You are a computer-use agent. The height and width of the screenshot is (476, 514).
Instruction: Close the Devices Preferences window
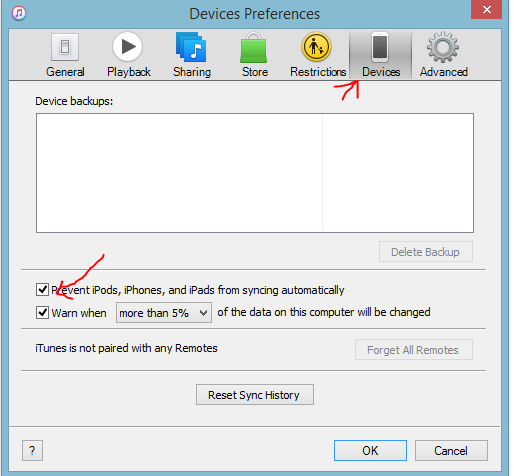tap(486, 9)
